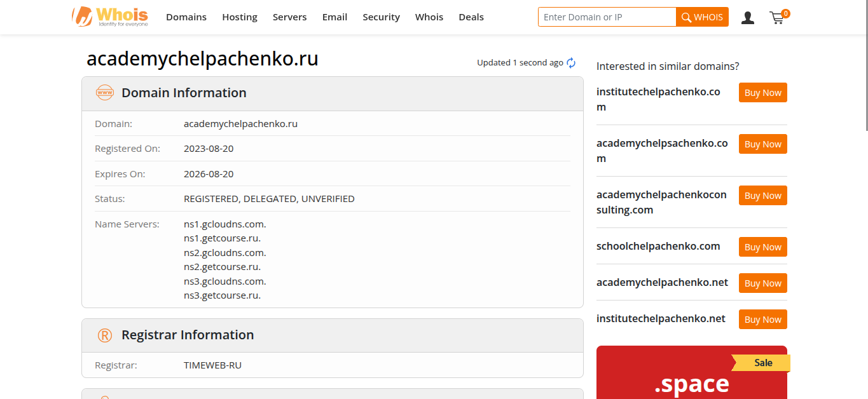Select the Registered On date 2023-08-20
The image size is (868, 399).
tap(209, 149)
